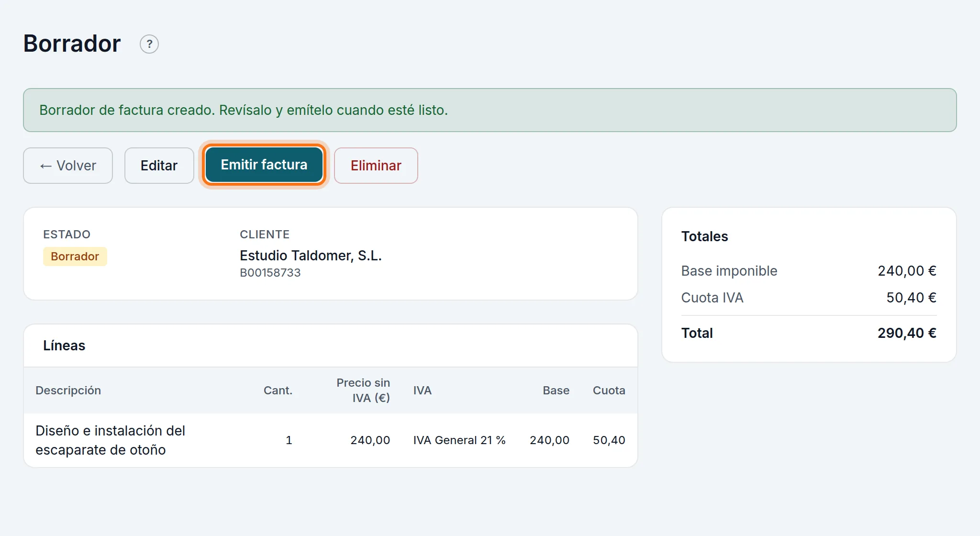Select the CLIENTE label
Screen dimensions: 980x536
[x=265, y=234]
